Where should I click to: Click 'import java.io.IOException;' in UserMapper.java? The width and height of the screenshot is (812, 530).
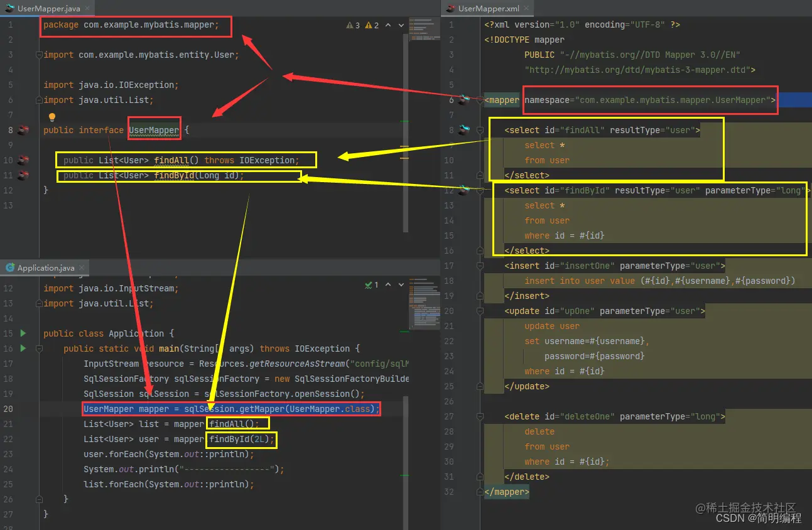click(111, 85)
